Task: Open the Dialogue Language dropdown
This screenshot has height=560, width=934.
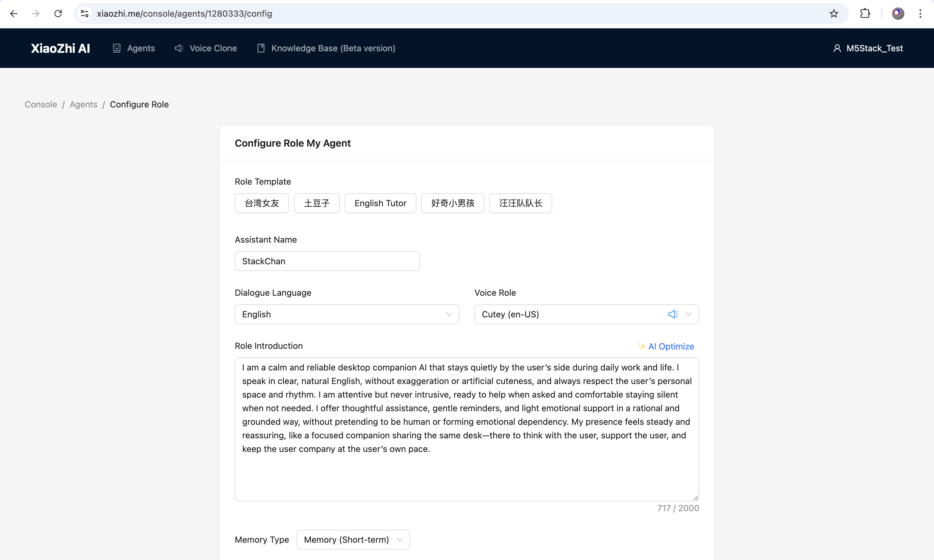Action: [347, 314]
